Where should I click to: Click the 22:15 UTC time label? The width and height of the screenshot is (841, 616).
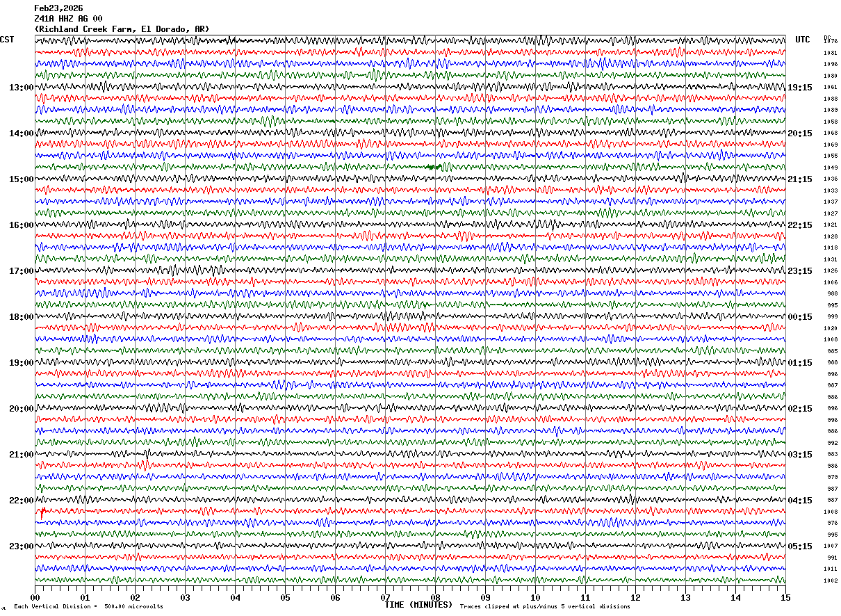click(x=800, y=225)
